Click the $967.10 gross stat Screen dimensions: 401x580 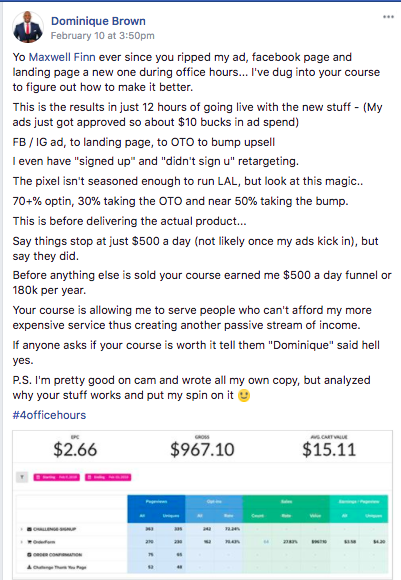202,450
